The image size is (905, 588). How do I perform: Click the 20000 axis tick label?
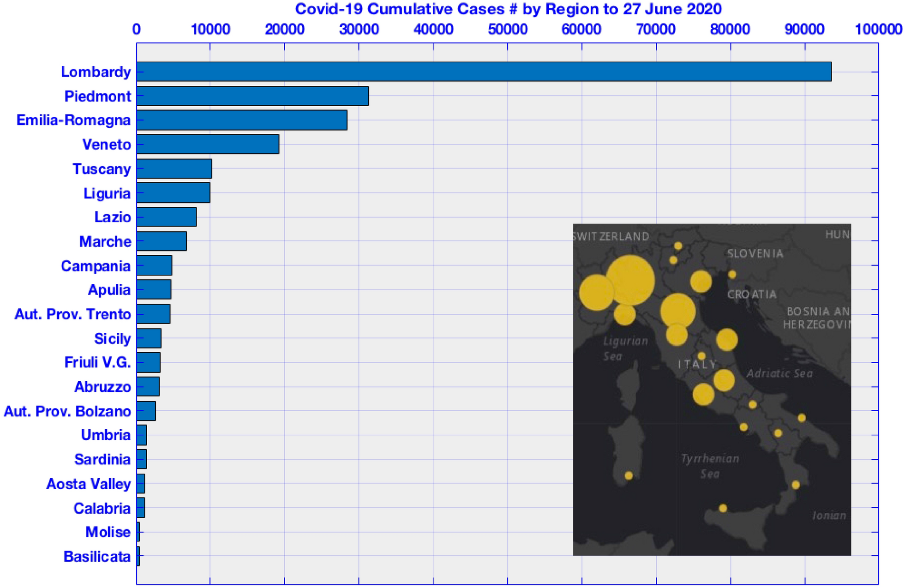pos(285,30)
